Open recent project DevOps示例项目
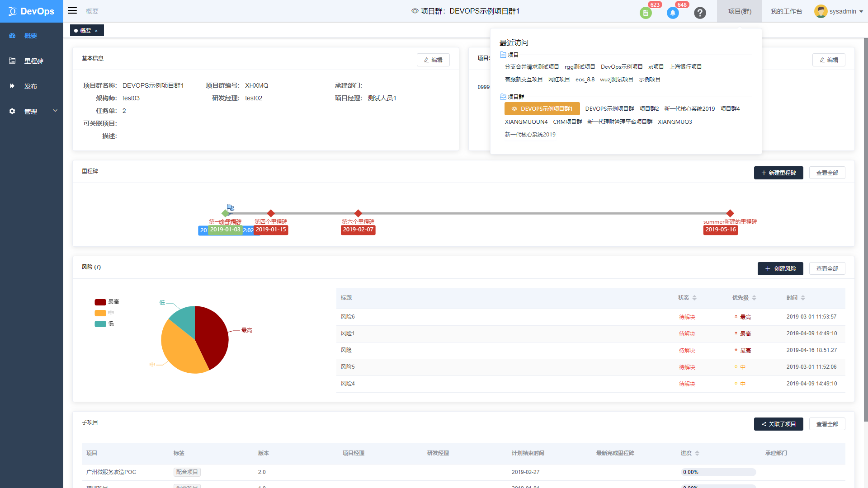The image size is (868, 488). click(622, 67)
